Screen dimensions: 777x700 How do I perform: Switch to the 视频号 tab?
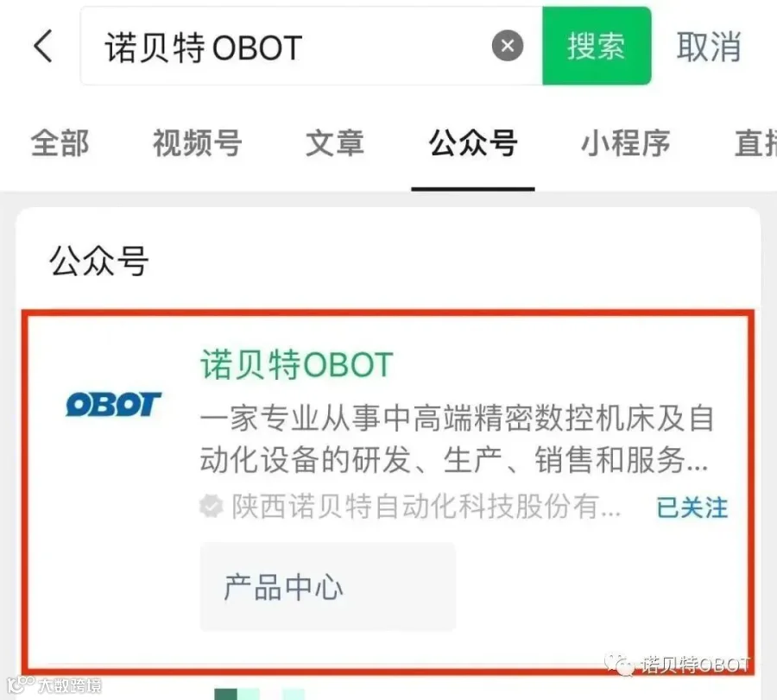click(197, 143)
